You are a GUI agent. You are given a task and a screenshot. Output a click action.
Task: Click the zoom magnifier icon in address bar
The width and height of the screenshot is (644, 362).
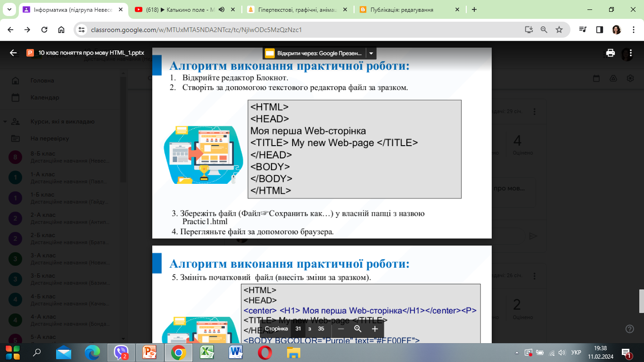coord(544,30)
